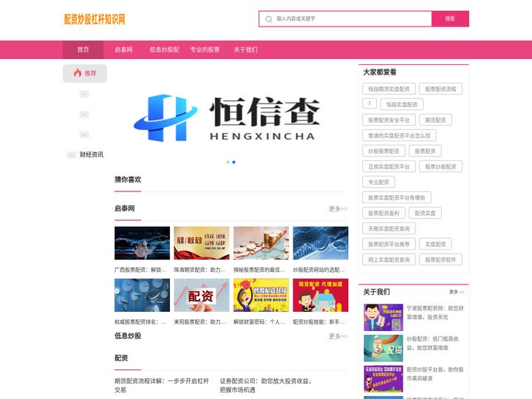
Task: Click the tag labeled 1
Action: [369, 103]
